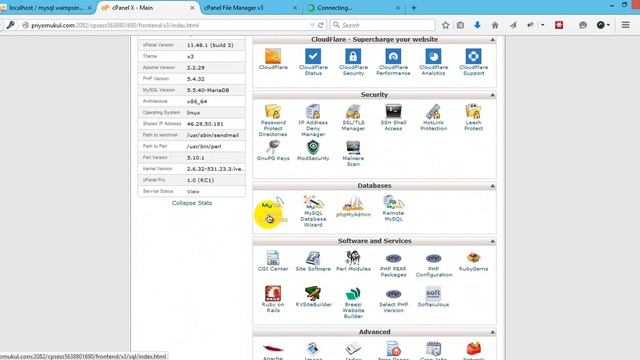This screenshot has width=640, height=360.
Task: Open GnuPG Keys
Action: 273,150
